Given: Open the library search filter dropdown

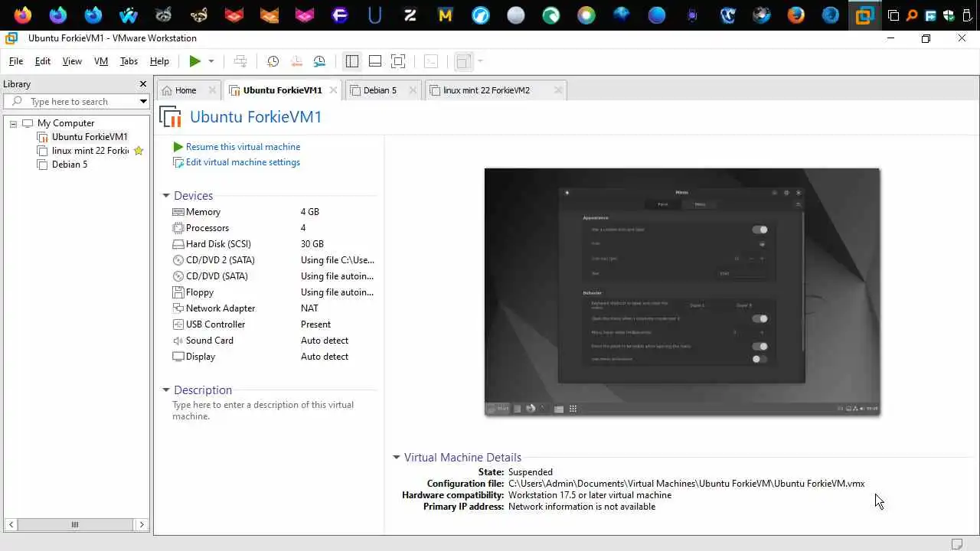Looking at the screenshot, I should (143, 102).
